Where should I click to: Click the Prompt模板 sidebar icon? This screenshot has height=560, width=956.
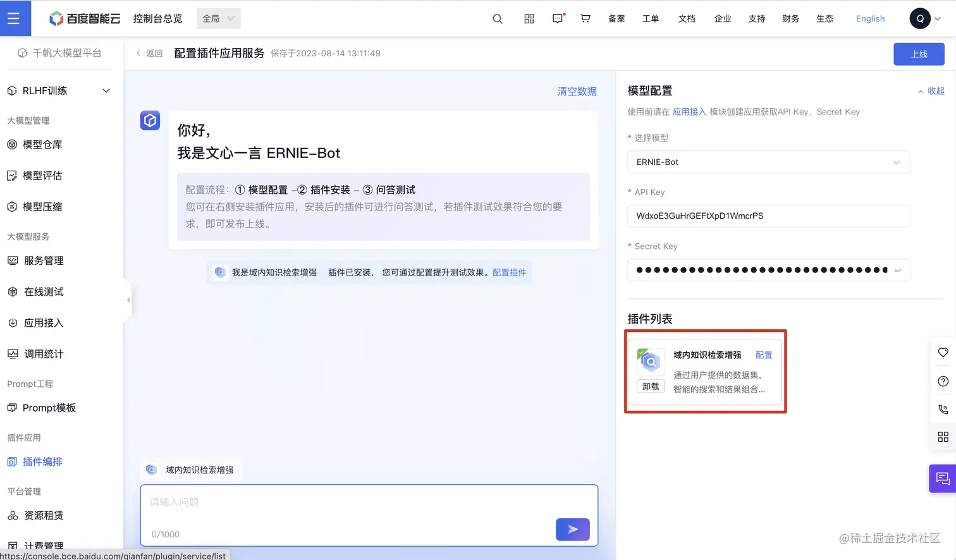[x=12, y=408]
